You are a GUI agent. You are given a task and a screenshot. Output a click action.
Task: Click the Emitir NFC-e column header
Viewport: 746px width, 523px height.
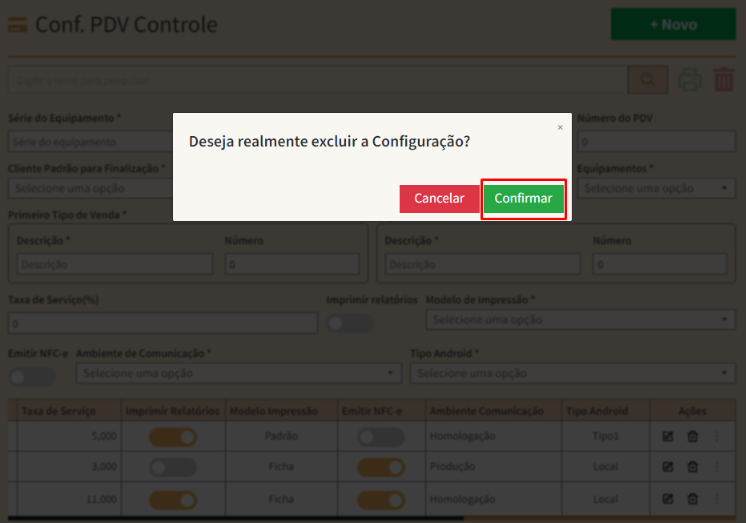pos(381,411)
